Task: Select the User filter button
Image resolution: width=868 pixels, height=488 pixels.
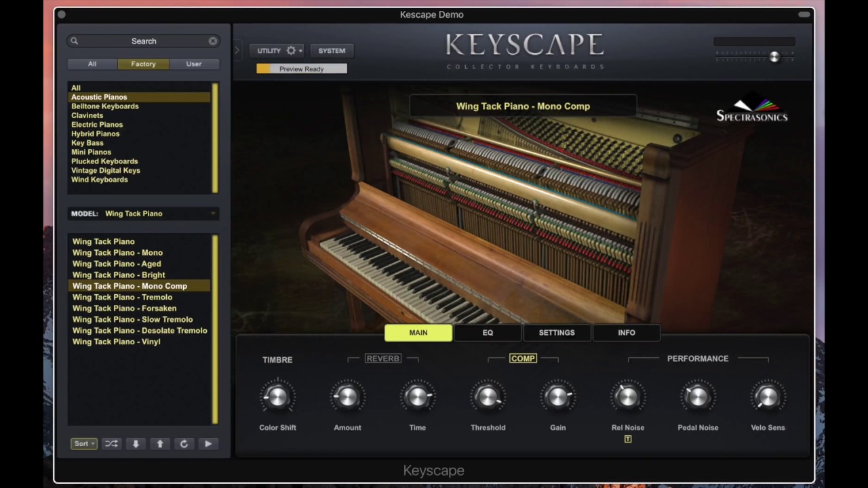Action: 194,64
